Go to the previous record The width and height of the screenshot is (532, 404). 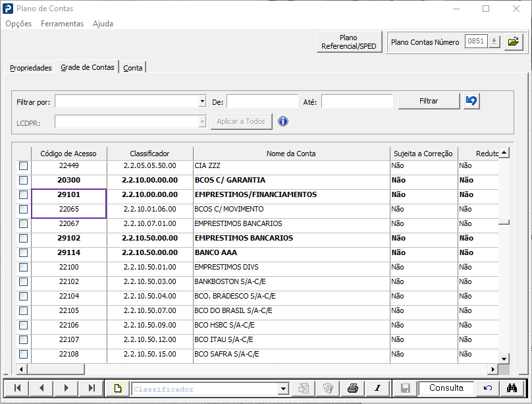pos(41,388)
